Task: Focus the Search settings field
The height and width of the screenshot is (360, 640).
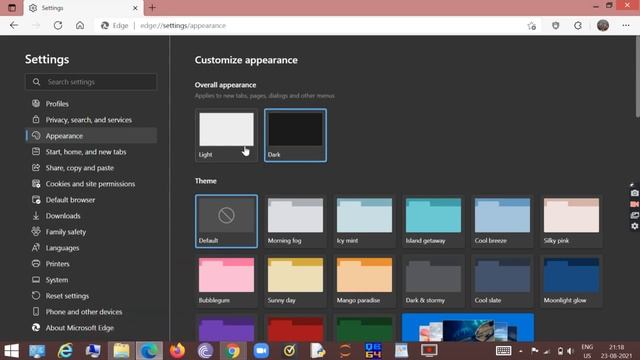Action: pyautogui.click(x=91, y=82)
